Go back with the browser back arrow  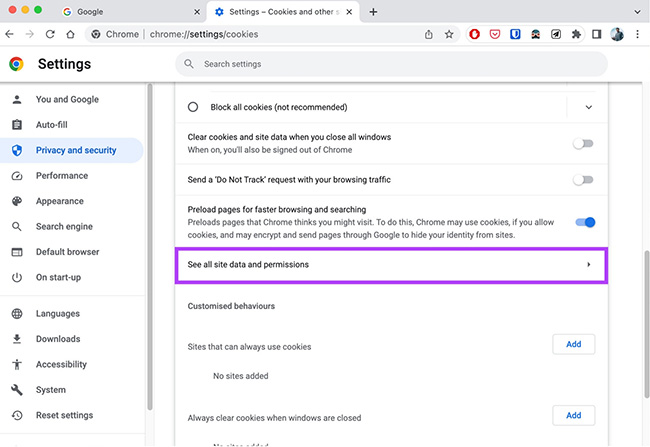coord(9,34)
